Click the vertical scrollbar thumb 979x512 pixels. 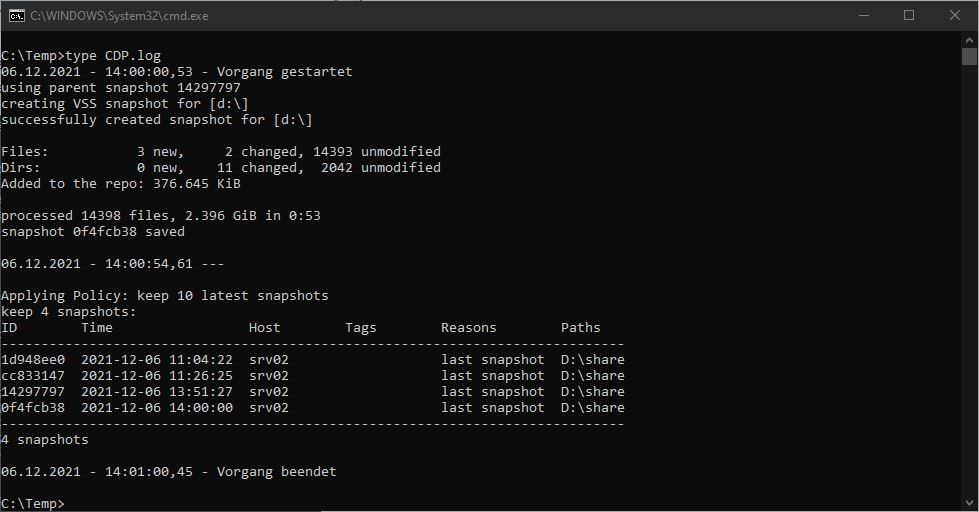click(969, 56)
